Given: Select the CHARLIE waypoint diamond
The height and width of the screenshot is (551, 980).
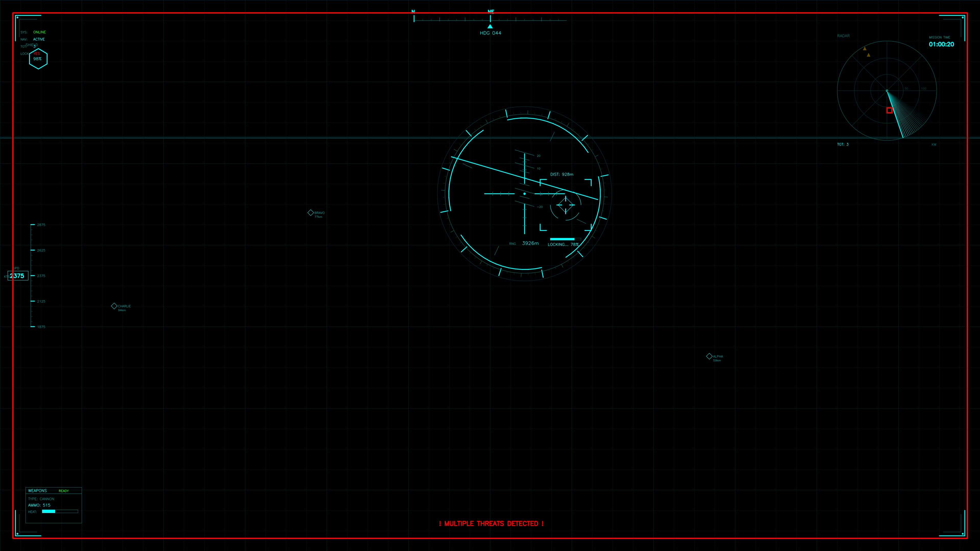Looking at the screenshot, I should tap(114, 306).
